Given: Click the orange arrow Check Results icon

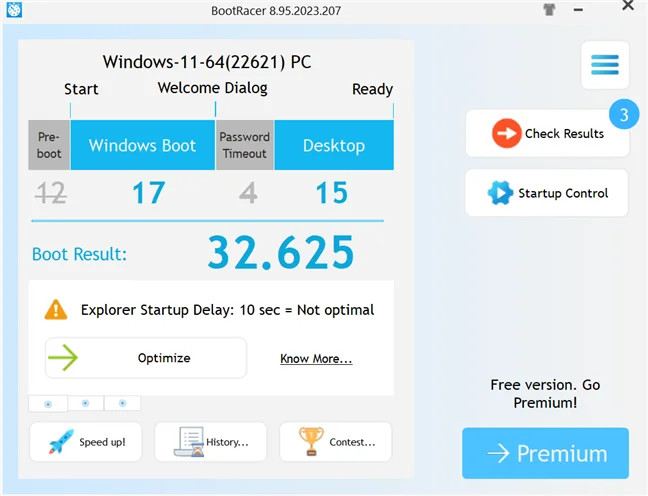Looking at the screenshot, I should pos(506,133).
